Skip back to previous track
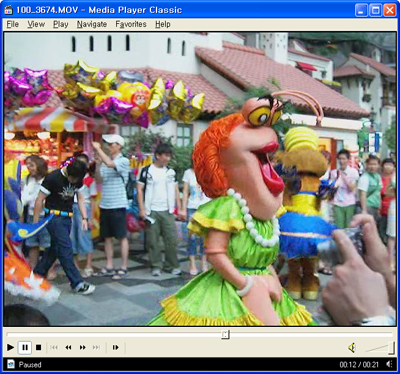The width and height of the screenshot is (400, 374). pos(54,348)
